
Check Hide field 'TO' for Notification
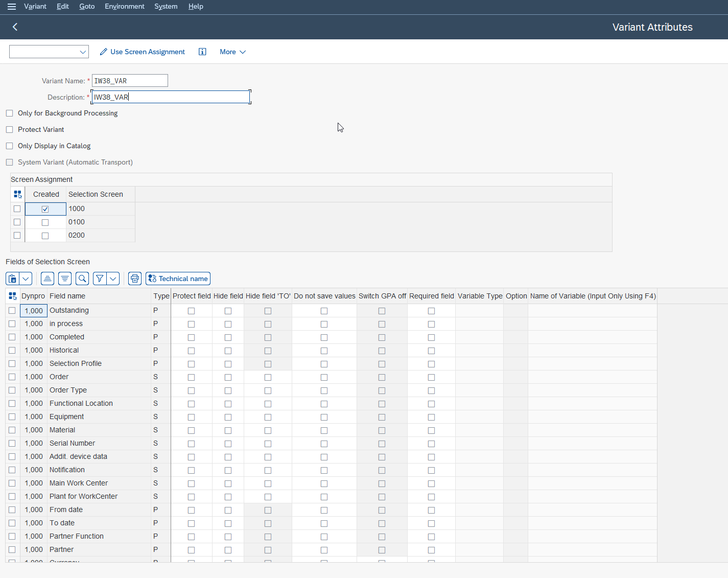pos(268,470)
